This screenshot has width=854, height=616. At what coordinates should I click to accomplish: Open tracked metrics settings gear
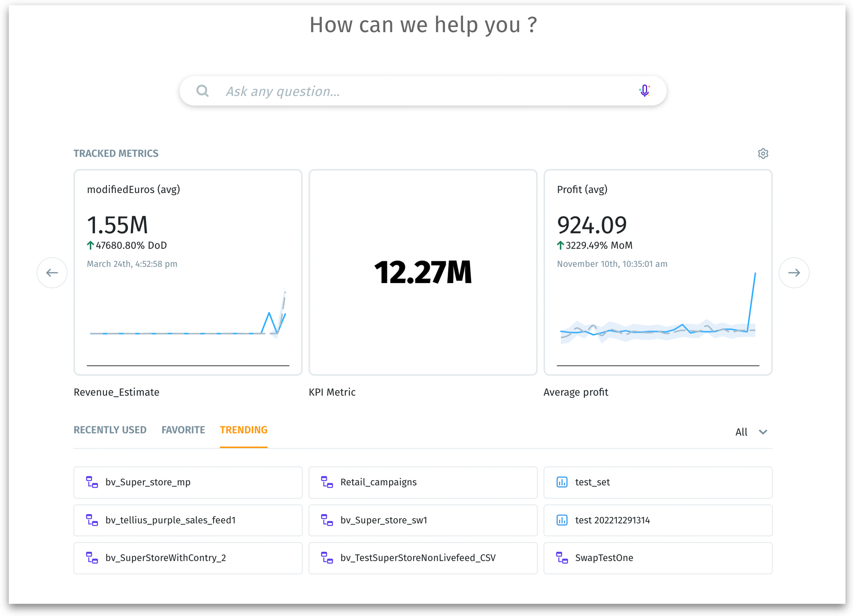point(763,153)
